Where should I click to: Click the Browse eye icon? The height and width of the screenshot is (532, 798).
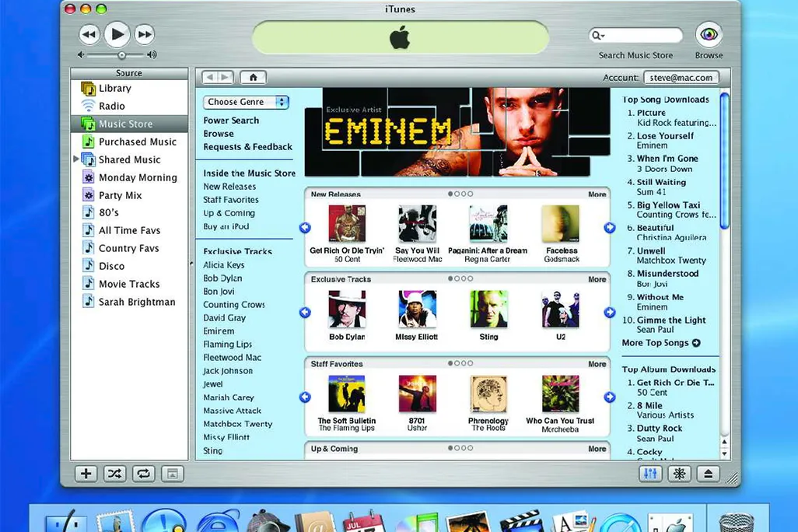708,34
